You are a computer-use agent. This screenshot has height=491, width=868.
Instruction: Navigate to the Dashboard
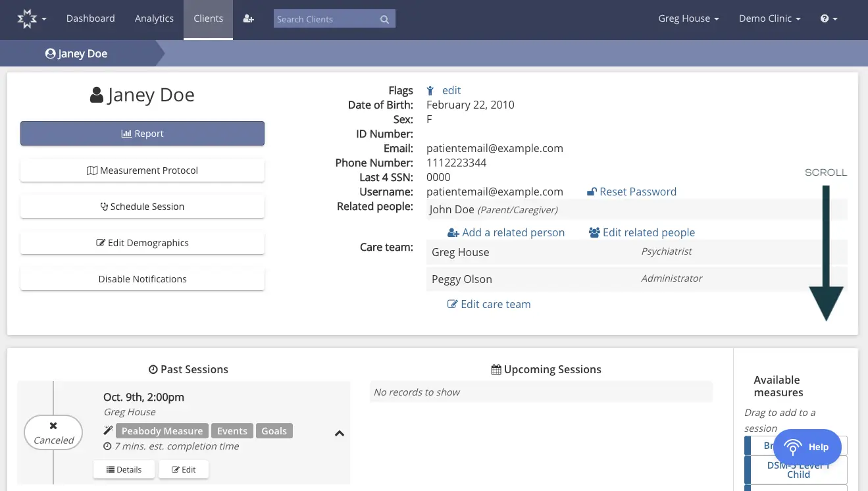coord(90,18)
